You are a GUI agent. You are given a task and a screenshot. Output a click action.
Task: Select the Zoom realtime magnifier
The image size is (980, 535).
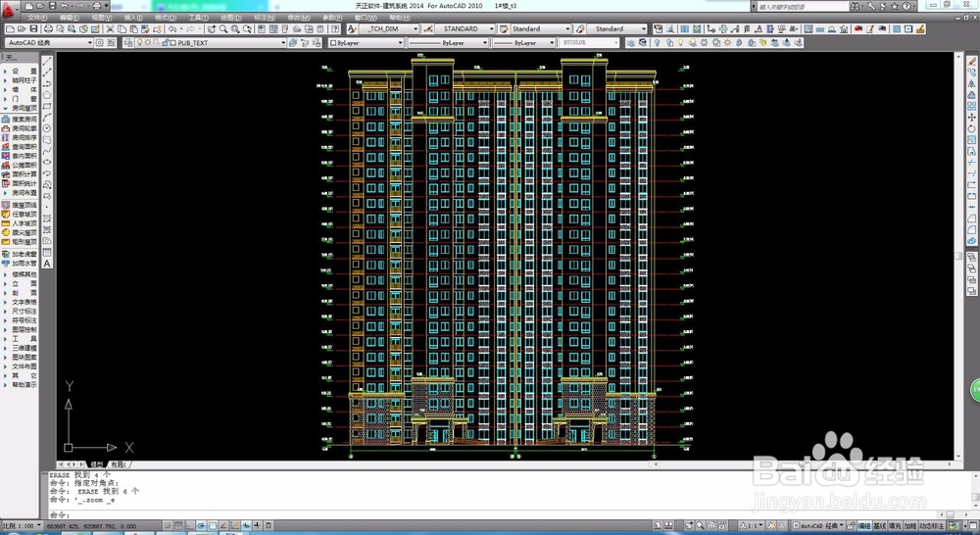(223, 28)
